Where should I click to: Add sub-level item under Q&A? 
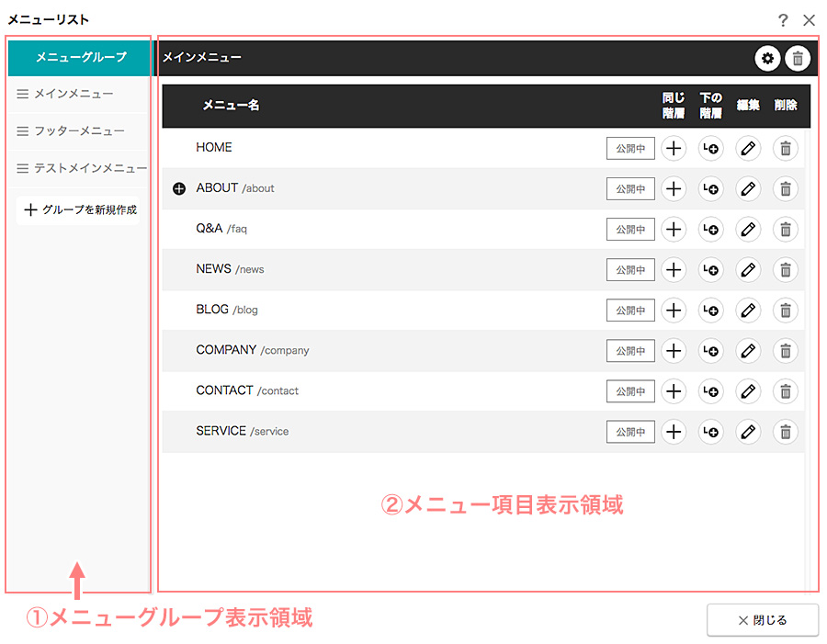711,230
